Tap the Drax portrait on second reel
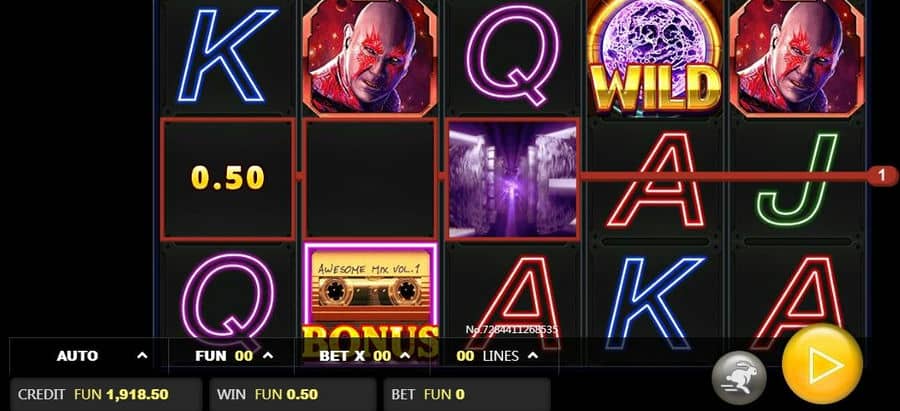 click(370, 56)
